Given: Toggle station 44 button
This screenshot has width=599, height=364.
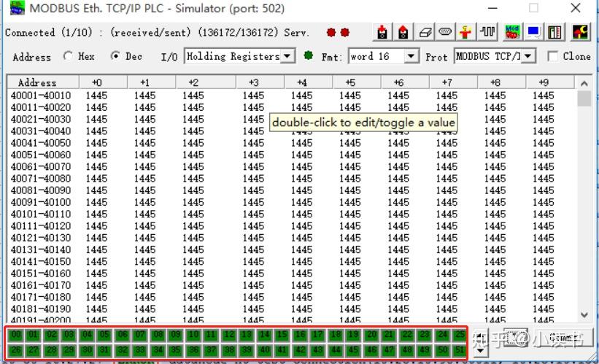Looking at the screenshot, I should [x=336, y=350].
